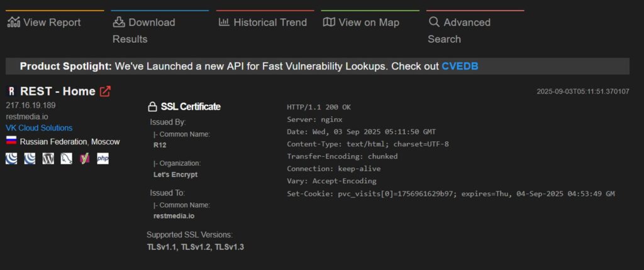Viewport: 644px width, 270px height.
Task: Click the MySQL technology icon
Action: coord(66,158)
